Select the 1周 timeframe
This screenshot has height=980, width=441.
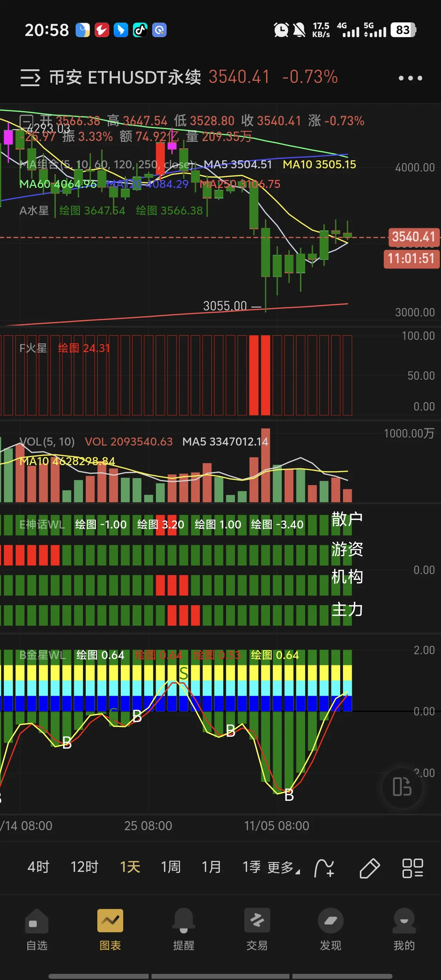click(x=171, y=867)
